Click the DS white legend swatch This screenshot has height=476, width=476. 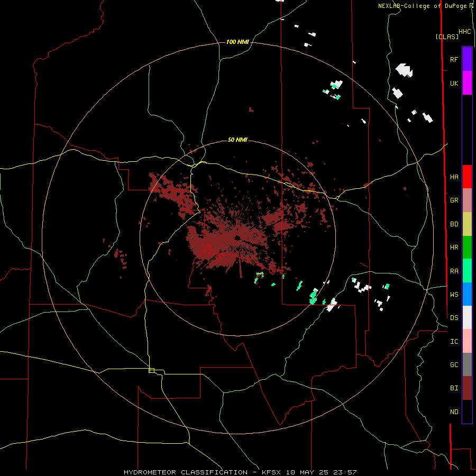click(467, 317)
